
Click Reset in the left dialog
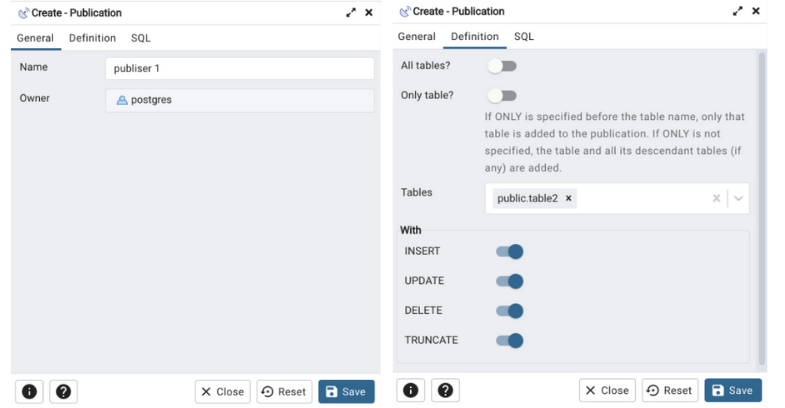[x=284, y=391]
